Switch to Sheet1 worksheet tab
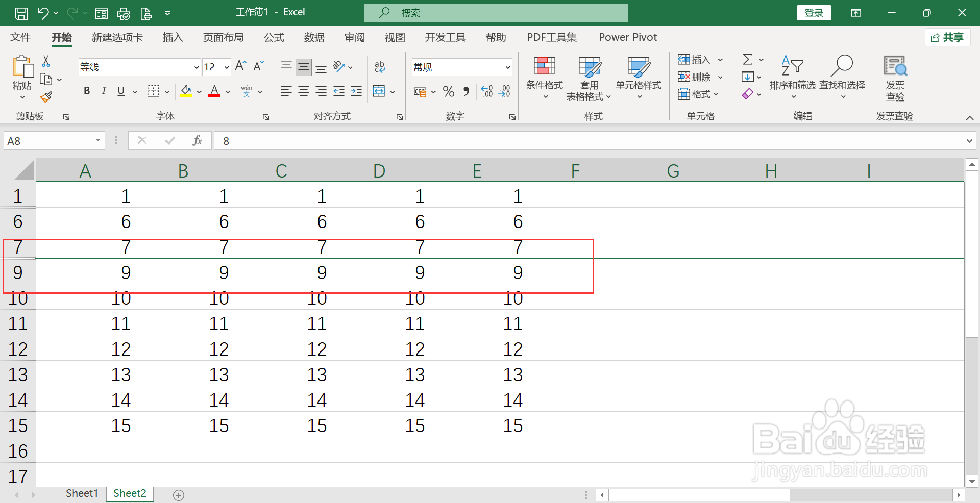Viewport: 980px width, 503px height. click(x=82, y=493)
